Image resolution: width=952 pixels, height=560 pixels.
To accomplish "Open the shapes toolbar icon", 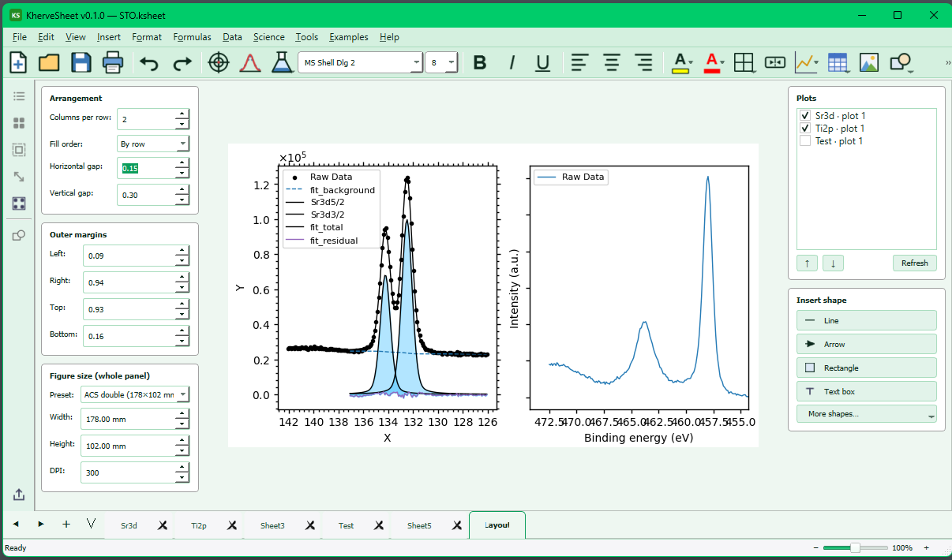I will click(x=900, y=63).
